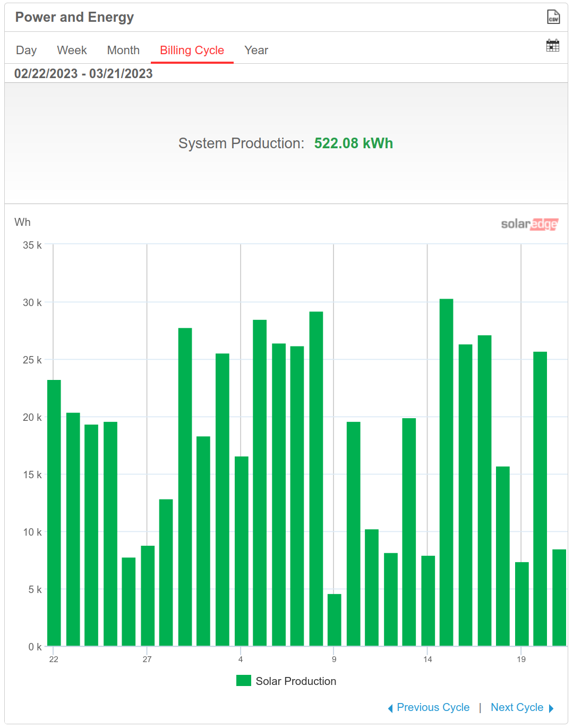Open the calendar date picker icon

(x=552, y=46)
